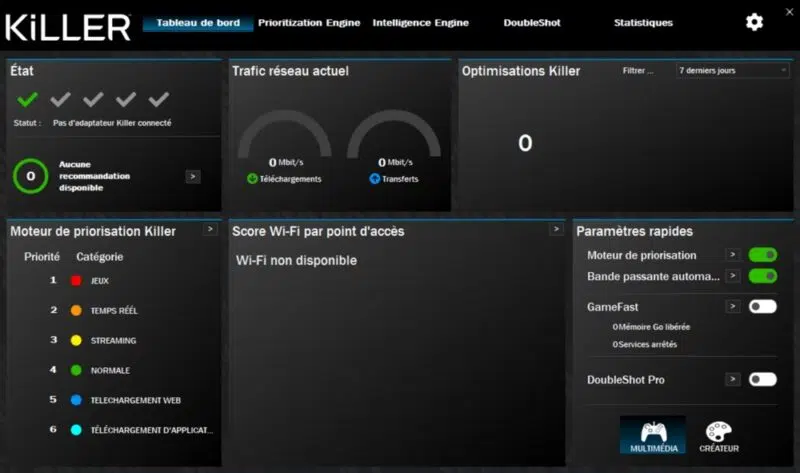Click the Killer logo
Image resolution: width=800 pixels, height=473 pixels.
coord(68,27)
